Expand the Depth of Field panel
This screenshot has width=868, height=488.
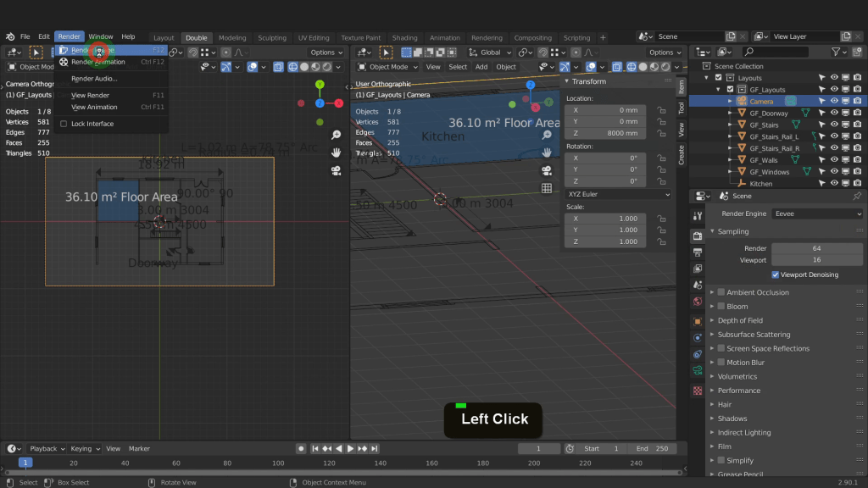[x=740, y=320]
